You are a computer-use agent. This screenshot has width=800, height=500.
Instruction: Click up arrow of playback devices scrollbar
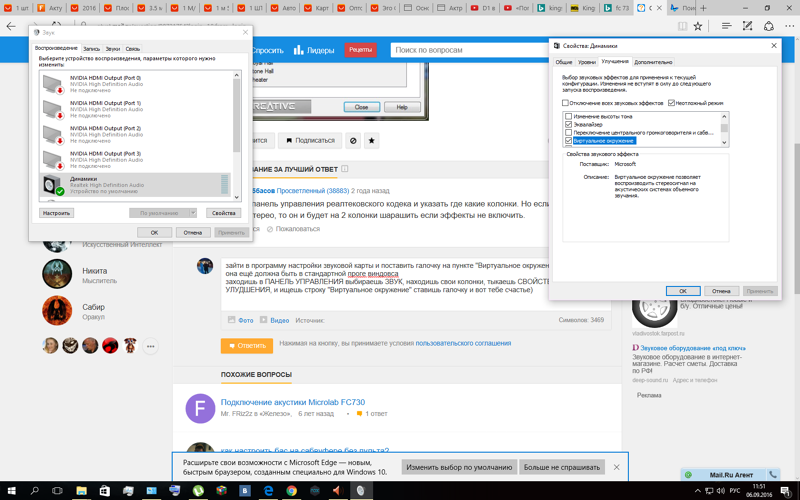[236, 75]
